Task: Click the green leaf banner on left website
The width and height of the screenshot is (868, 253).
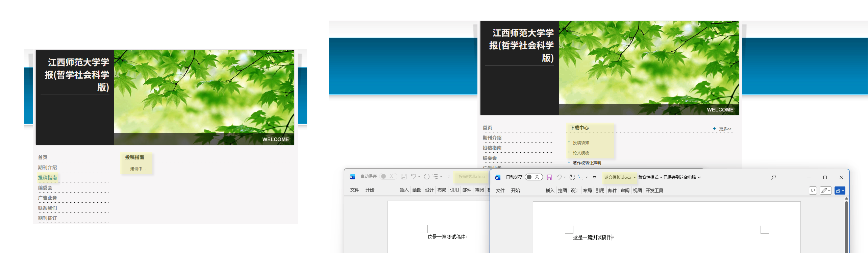Action: (204, 98)
